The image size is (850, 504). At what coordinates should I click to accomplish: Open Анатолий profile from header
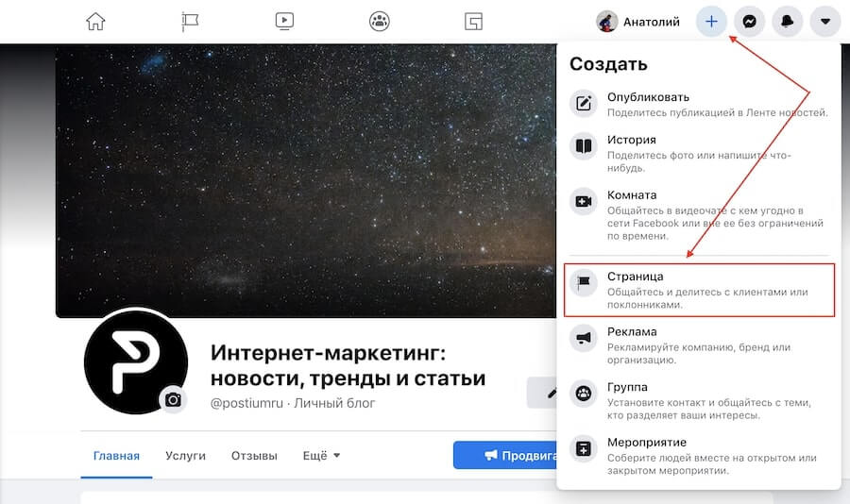coord(638,22)
